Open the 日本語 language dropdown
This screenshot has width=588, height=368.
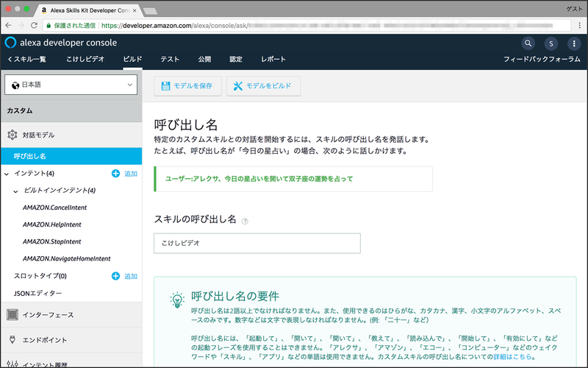tap(71, 85)
